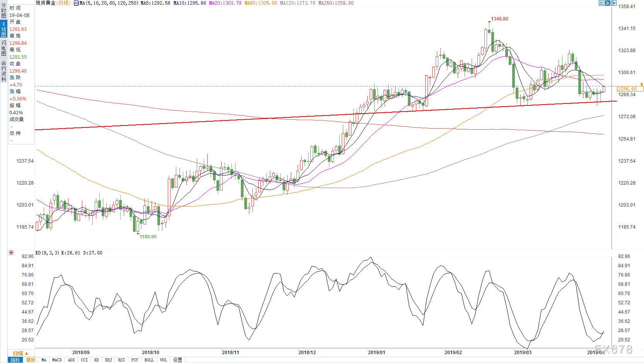Choose the KDJ indicator button
644x363 pixels.
coord(109,360)
